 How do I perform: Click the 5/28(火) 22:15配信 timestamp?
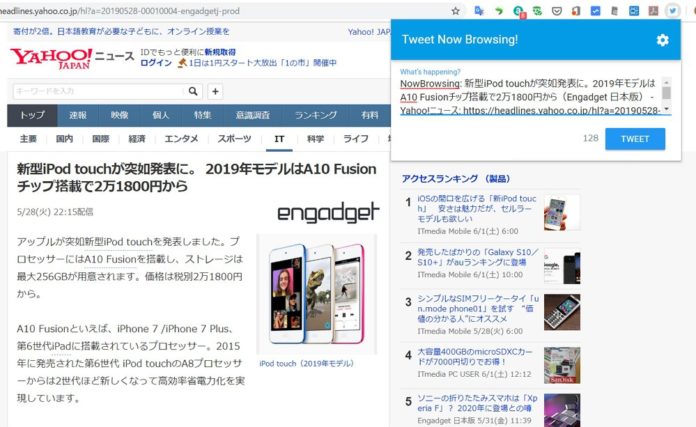(55, 212)
